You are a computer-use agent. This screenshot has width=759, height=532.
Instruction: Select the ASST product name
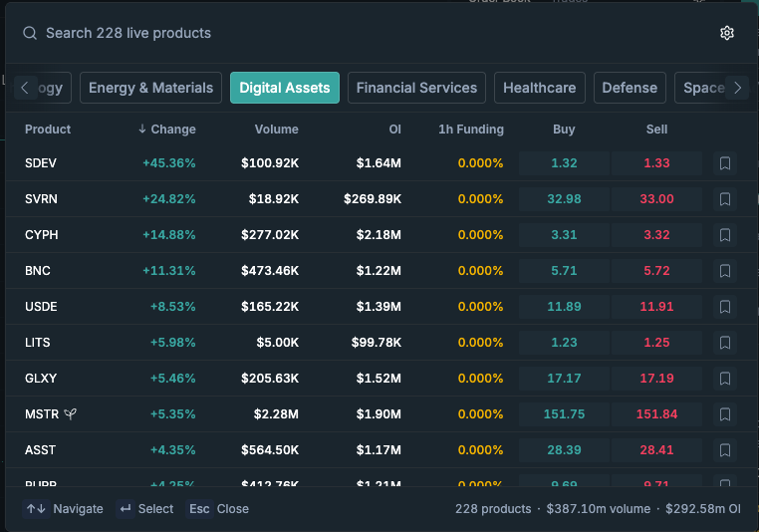[x=40, y=449]
